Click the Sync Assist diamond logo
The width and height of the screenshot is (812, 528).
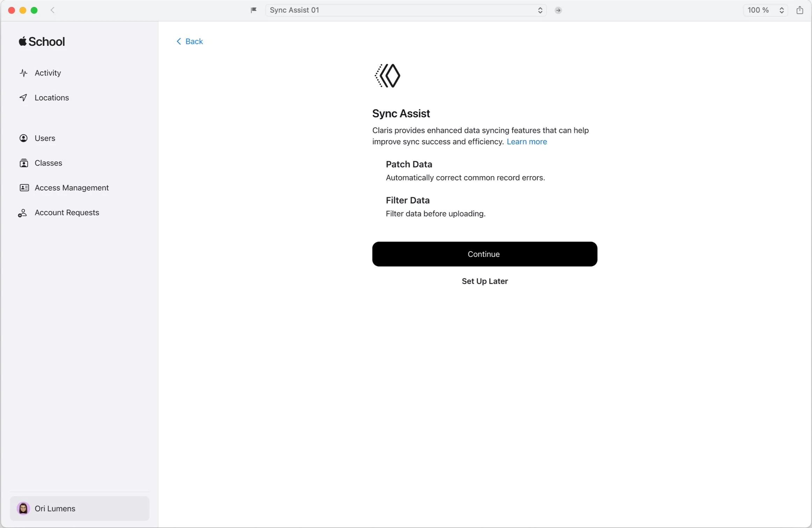coord(387,75)
